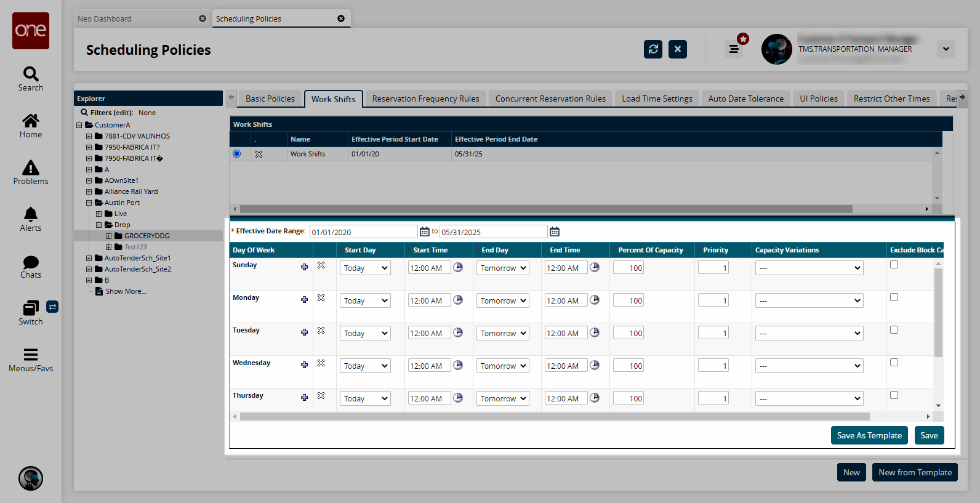Close the Scheduling Policies page with X button
Image resolution: width=980 pixels, height=503 pixels.
point(678,49)
